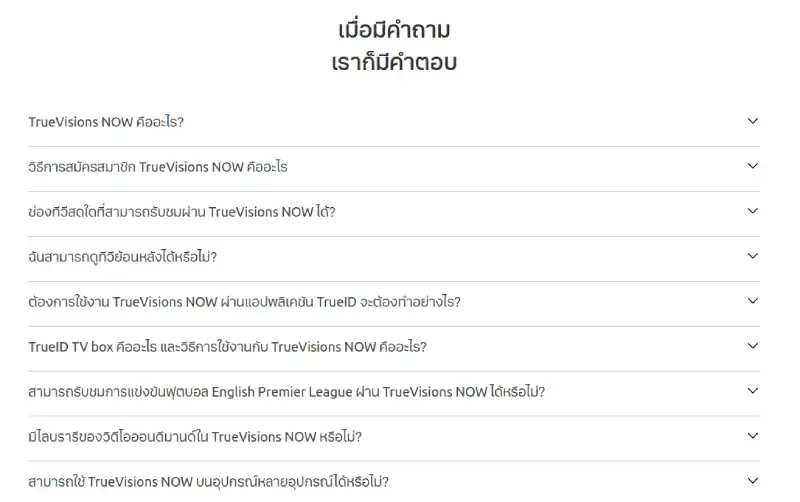Click the heading line 'เราก็มีคำตอบ'
800x502 pixels.
coord(394,63)
